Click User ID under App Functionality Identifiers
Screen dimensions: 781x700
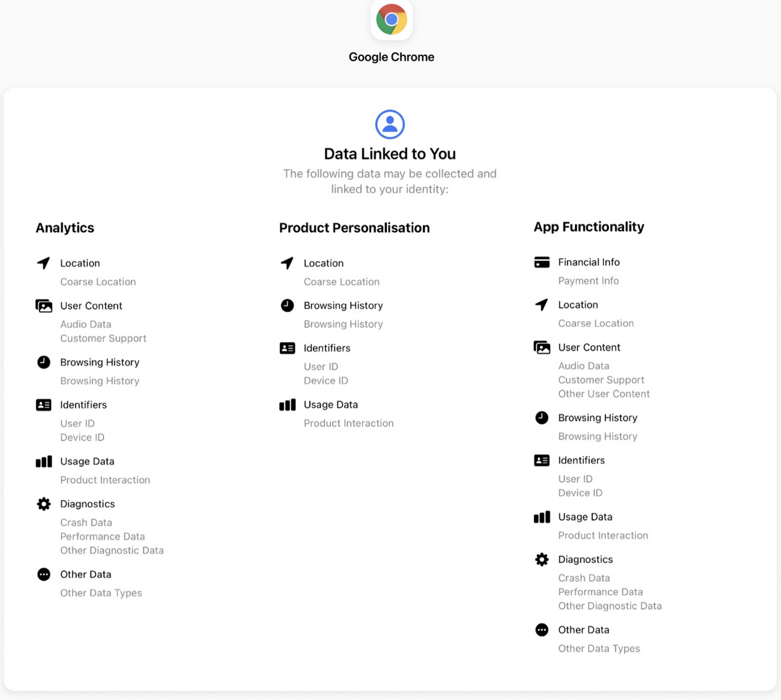point(575,479)
